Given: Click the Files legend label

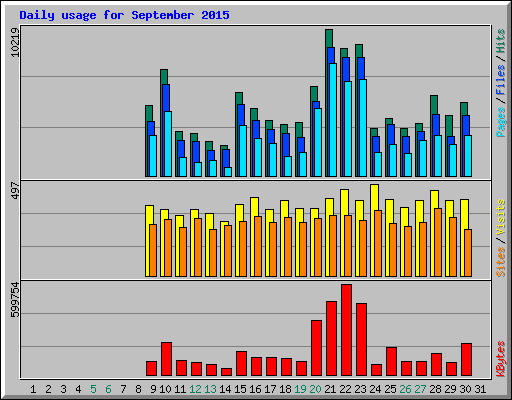Looking at the screenshot, I should 500,79.
